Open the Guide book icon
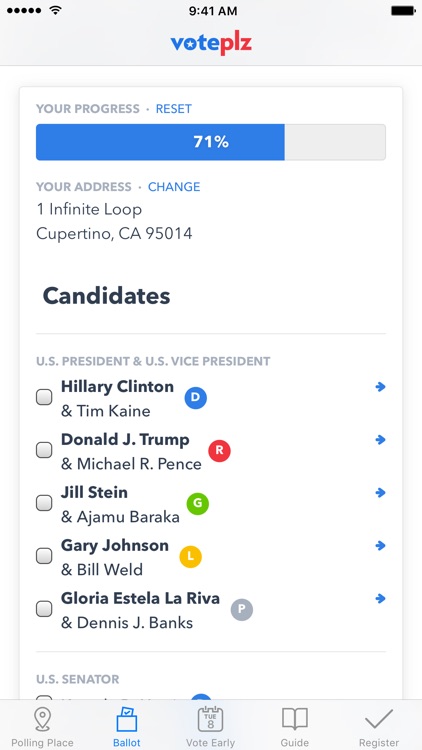 pyautogui.click(x=294, y=719)
